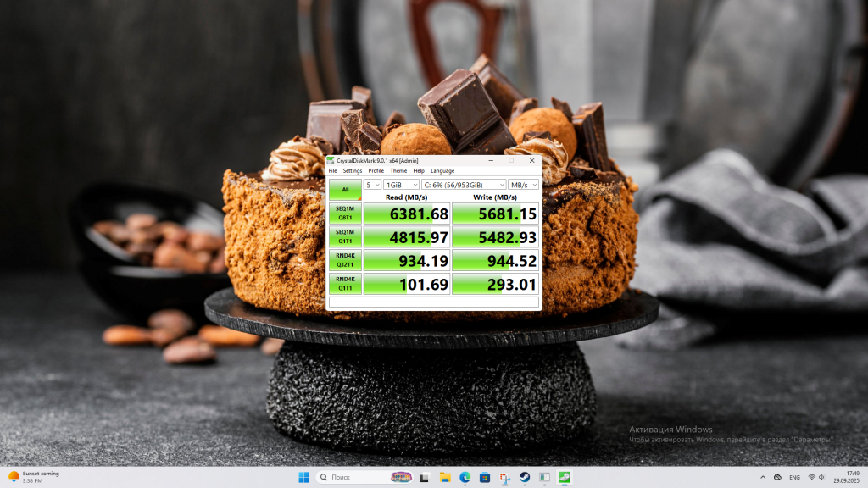Viewport: 868px width, 488px height.
Task: Launch Microsoft Edge from the taskbar
Action: pyautogui.click(x=465, y=477)
